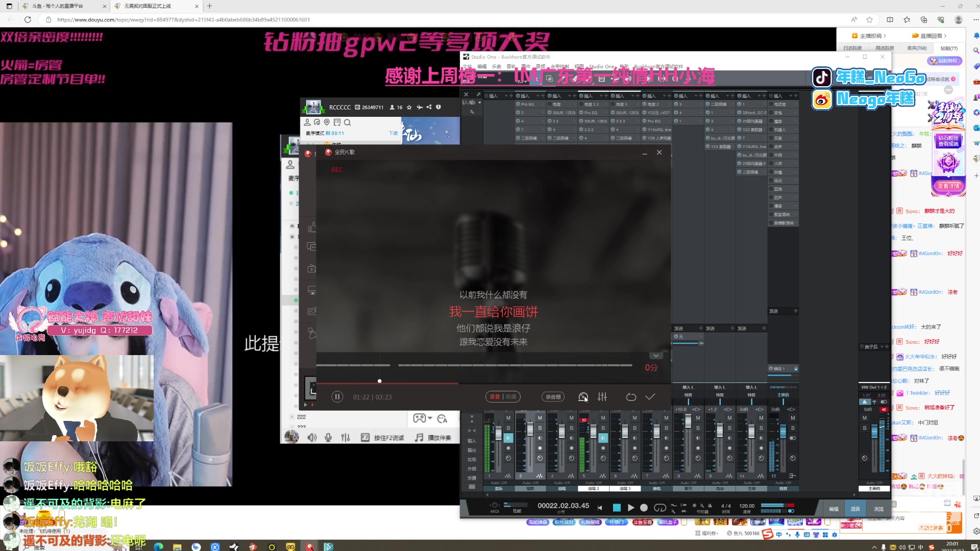
Task: Toggle power on Pro EQ insert
Action: click(x=518, y=104)
